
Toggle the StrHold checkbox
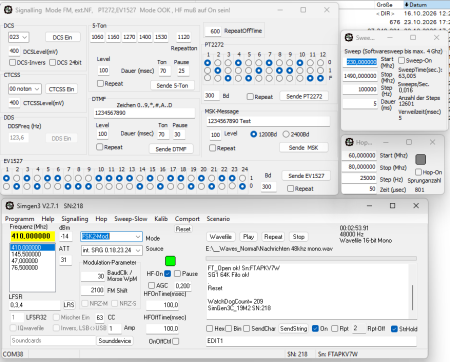(394, 329)
